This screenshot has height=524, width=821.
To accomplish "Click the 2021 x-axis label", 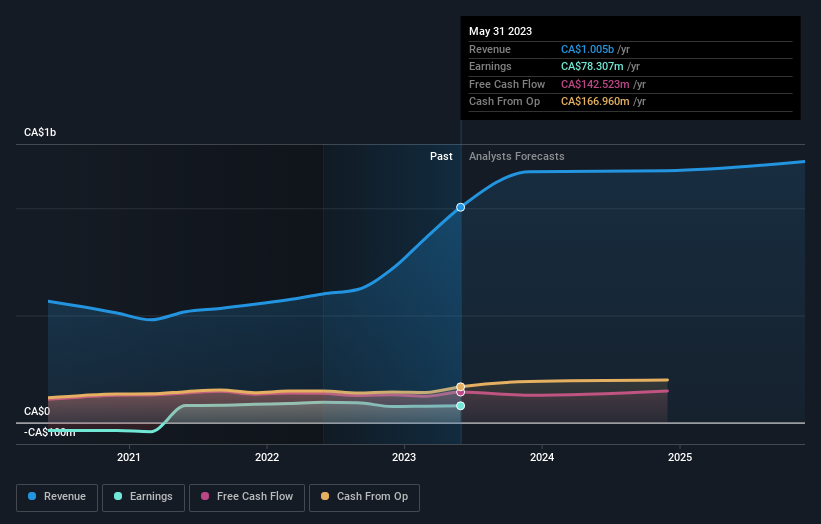I will [129, 457].
